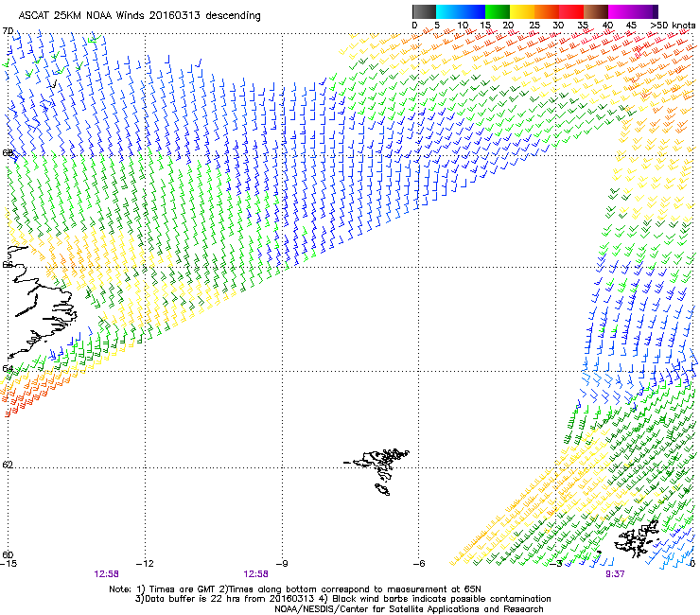Click the "0" label under the color legend

[414, 26]
